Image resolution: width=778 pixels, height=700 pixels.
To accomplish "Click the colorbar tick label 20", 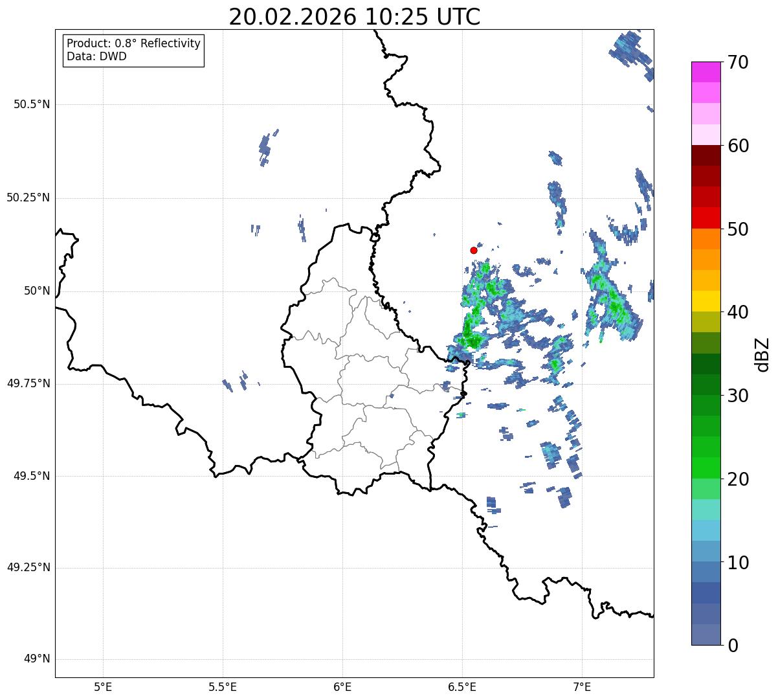I will pyautogui.click(x=738, y=479).
